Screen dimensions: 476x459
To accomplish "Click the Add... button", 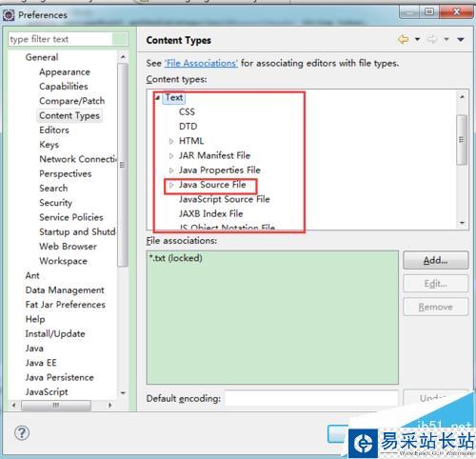I will pos(436,261).
